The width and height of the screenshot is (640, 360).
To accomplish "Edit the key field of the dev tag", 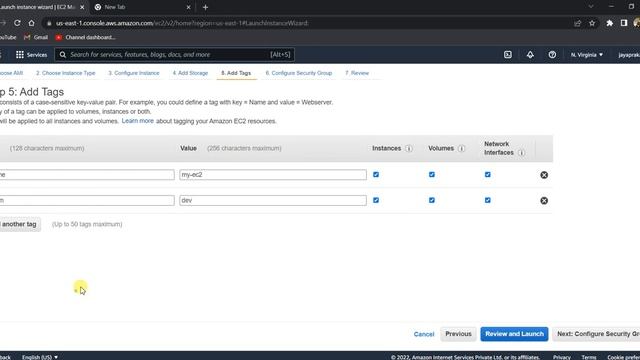I will pos(87,200).
